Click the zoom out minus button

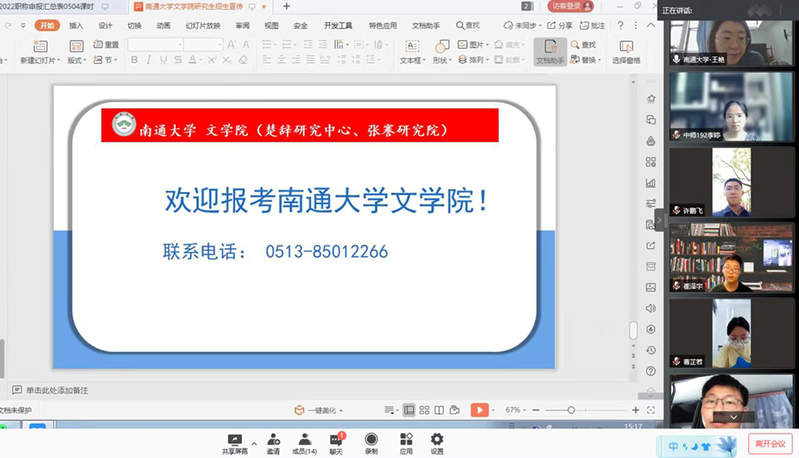point(536,410)
